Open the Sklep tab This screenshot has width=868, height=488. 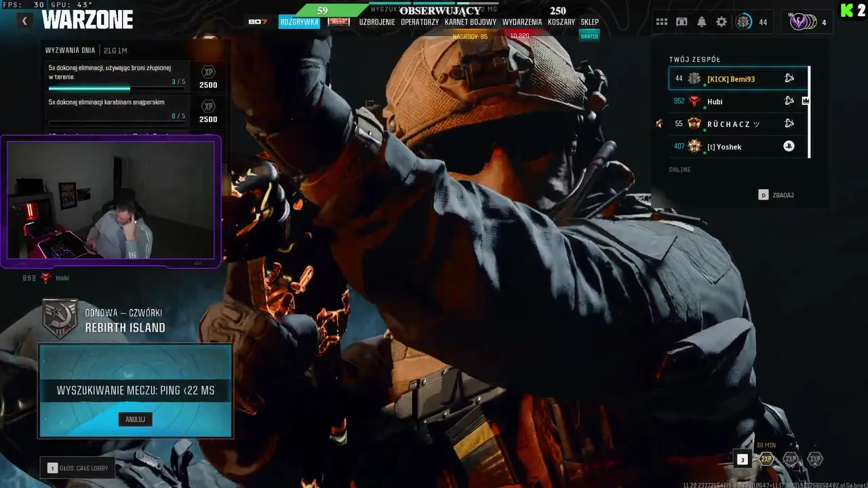tap(590, 22)
